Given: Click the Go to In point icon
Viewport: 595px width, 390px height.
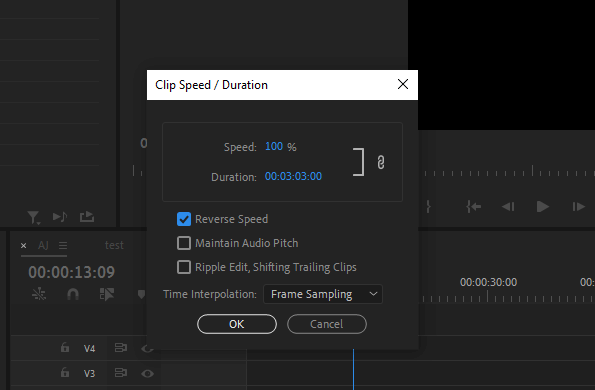Looking at the screenshot, I should (474, 207).
